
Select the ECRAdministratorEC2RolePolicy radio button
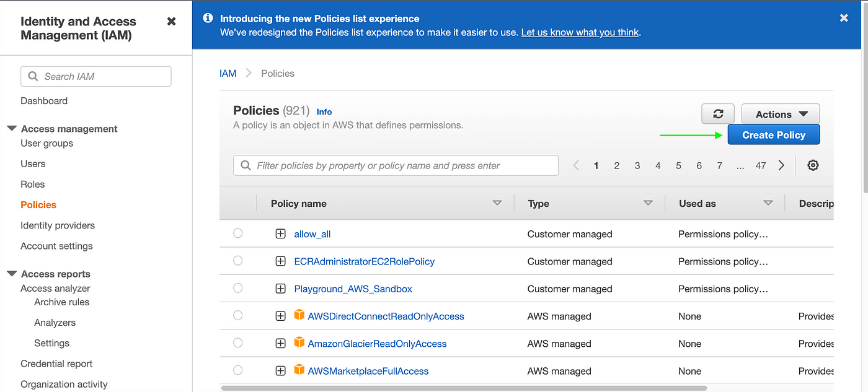[238, 261]
